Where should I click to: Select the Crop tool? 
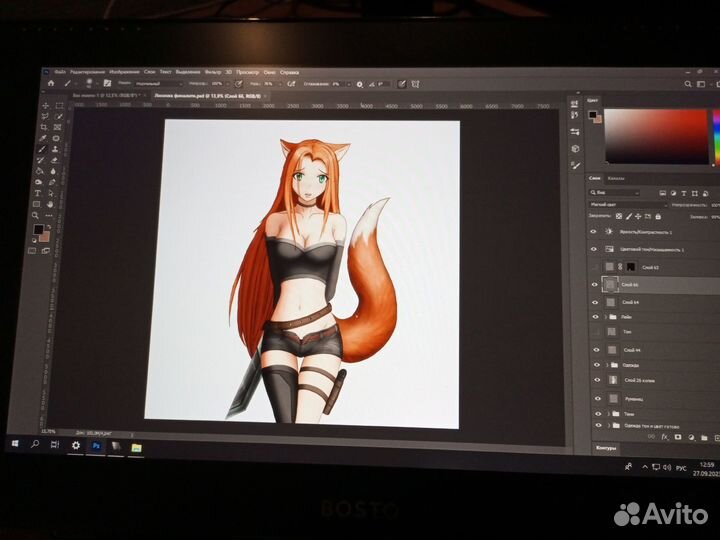pos(44,128)
